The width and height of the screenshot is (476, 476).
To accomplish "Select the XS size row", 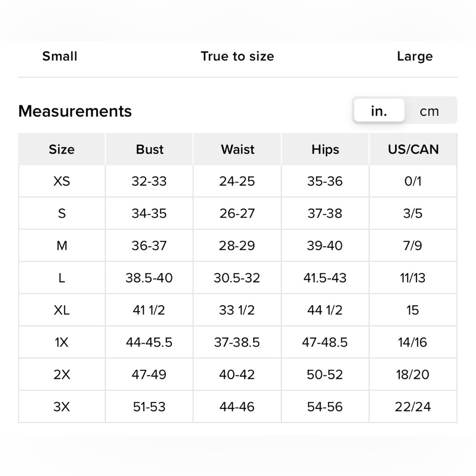I will point(61,181).
